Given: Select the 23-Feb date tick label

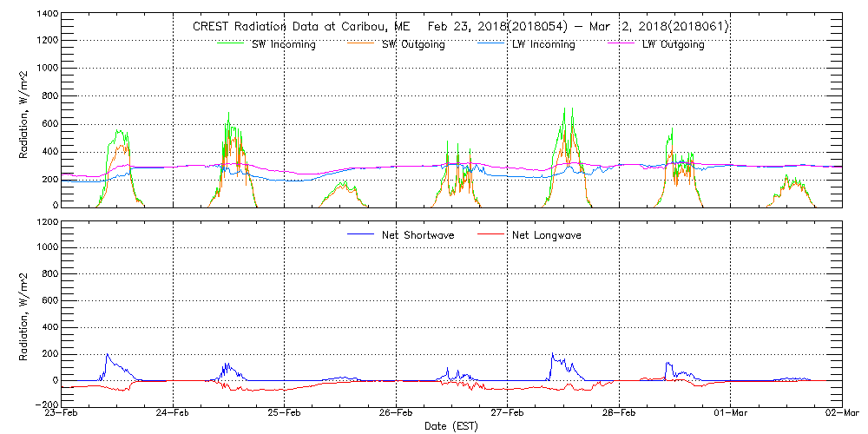Looking at the screenshot, I should tap(62, 413).
